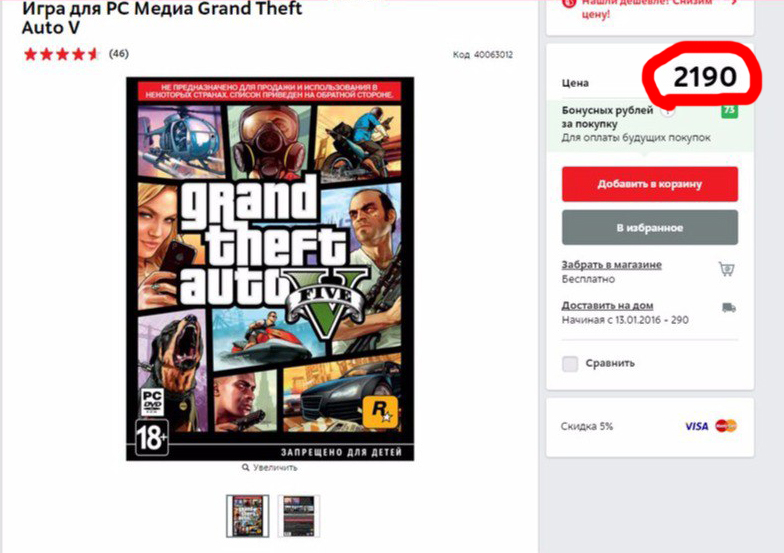The height and width of the screenshot is (553, 784).
Task: Click the green 73 bonus badge
Action: coord(730,110)
